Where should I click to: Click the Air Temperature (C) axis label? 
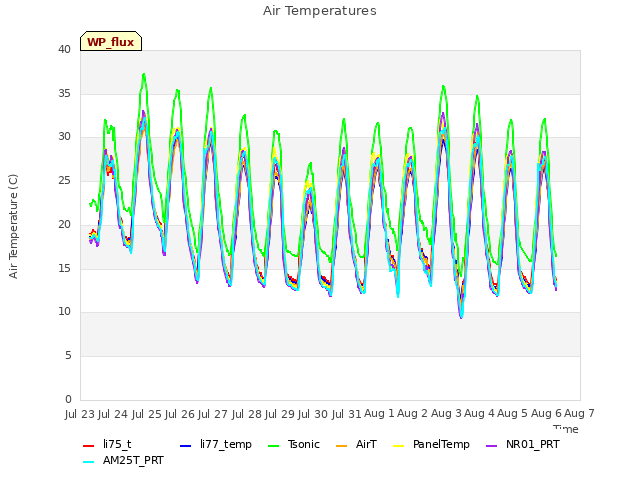tap(13, 227)
